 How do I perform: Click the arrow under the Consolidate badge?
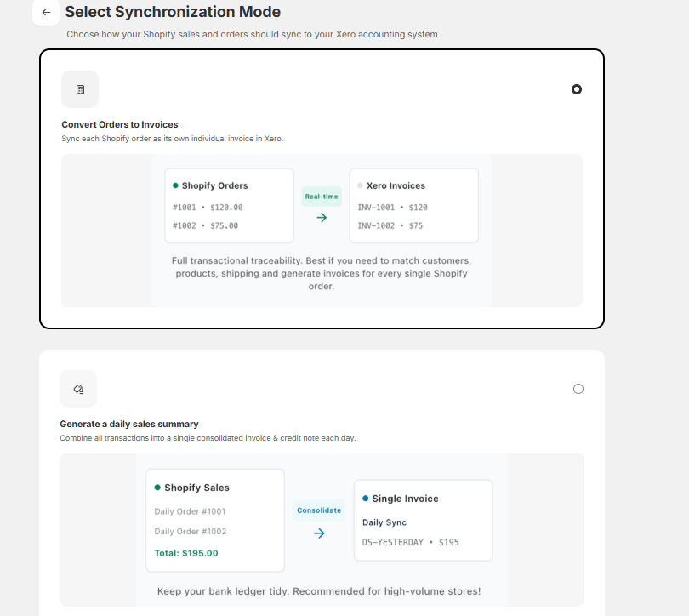(320, 533)
